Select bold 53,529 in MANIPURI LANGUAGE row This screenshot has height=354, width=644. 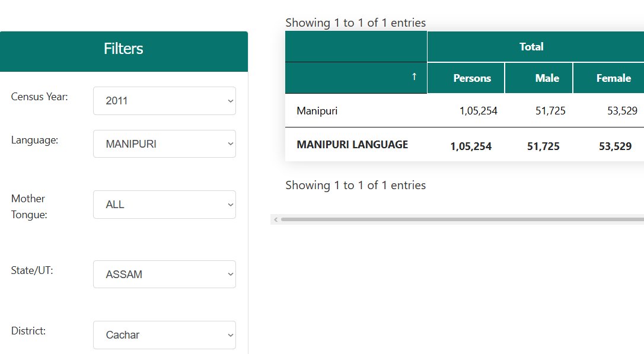tap(615, 146)
